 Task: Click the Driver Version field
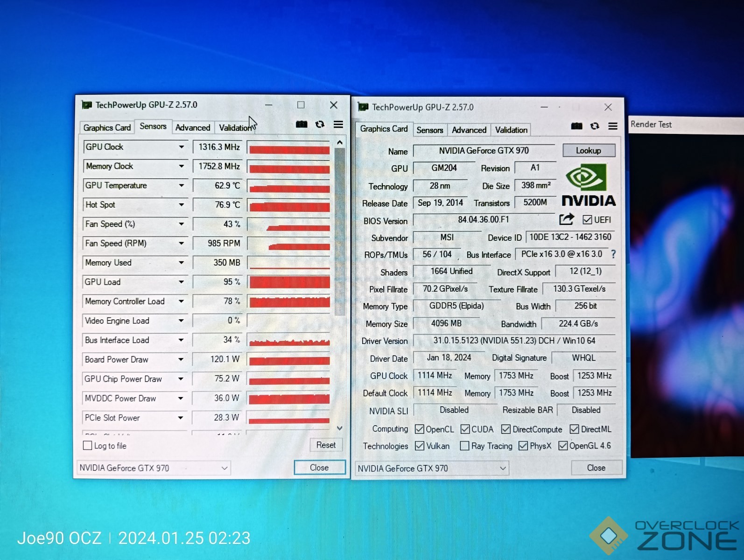[514, 341]
